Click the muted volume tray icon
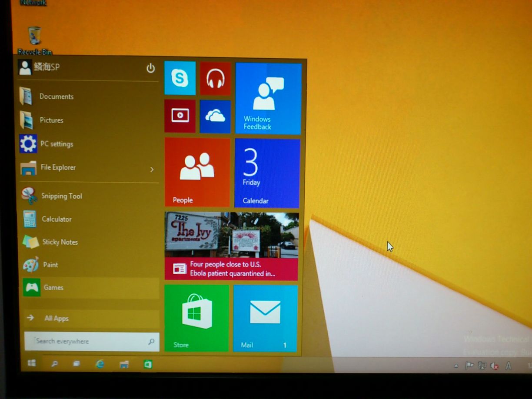The image size is (532, 399). (x=494, y=366)
